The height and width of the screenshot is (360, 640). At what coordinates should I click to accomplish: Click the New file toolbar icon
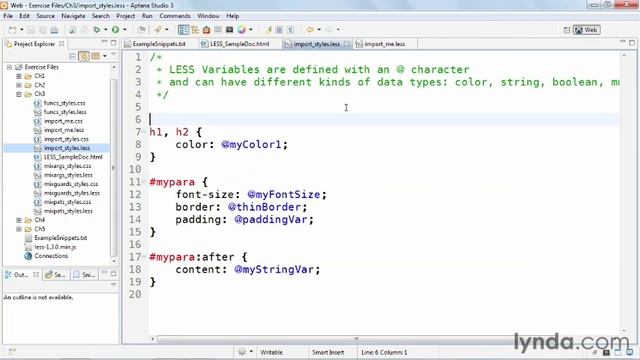13,30
